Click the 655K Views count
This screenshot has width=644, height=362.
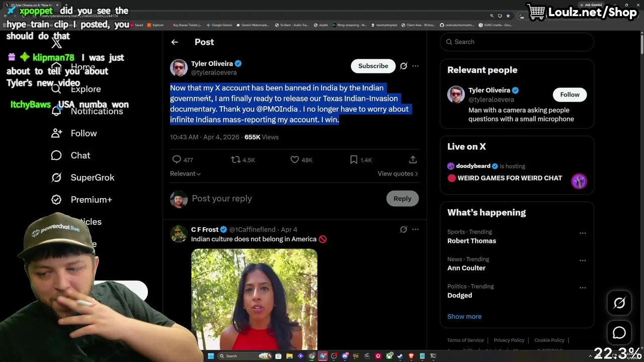tap(261, 137)
